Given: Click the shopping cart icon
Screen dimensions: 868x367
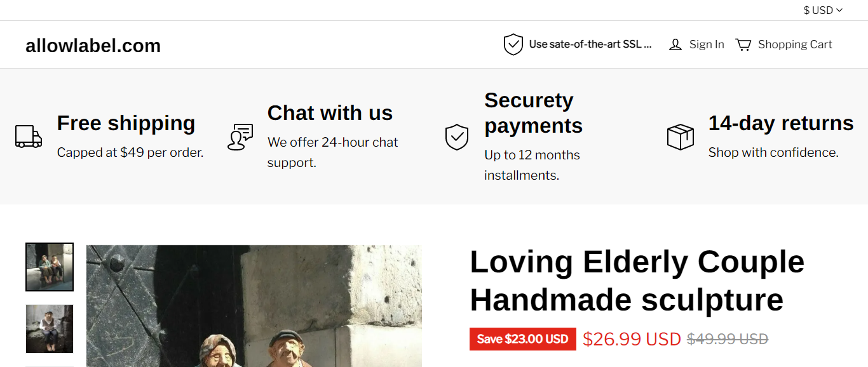Looking at the screenshot, I should tap(743, 44).
